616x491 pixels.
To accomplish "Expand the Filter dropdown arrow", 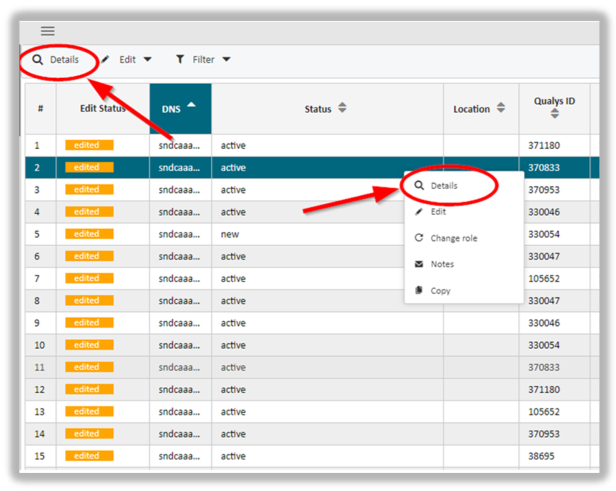I will click(x=227, y=60).
